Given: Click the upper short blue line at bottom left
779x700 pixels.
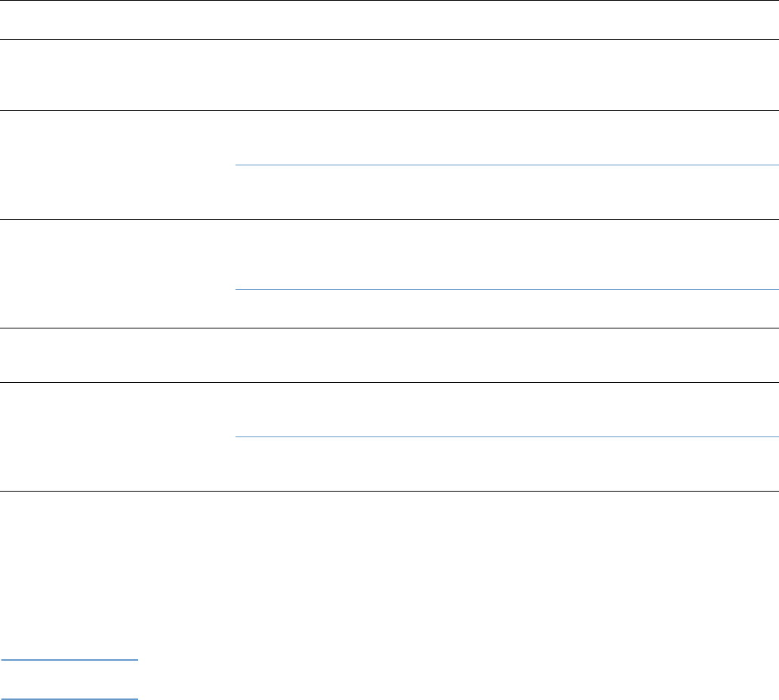Looking at the screenshot, I should click(x=69, y=659).
